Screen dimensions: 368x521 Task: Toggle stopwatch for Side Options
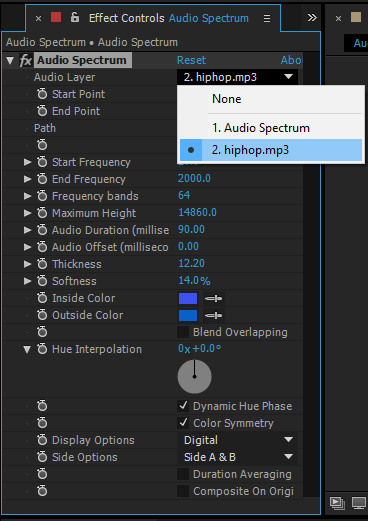pos(42,457)
